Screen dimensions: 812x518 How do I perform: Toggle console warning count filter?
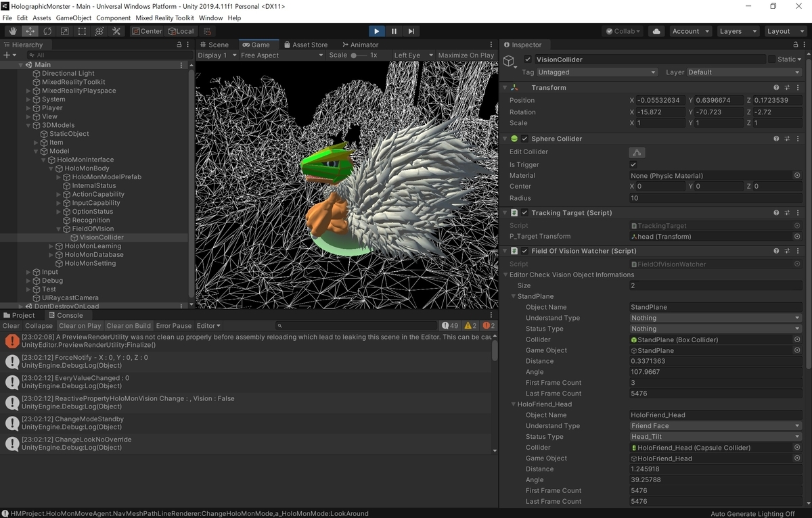(x=470, y=326)
